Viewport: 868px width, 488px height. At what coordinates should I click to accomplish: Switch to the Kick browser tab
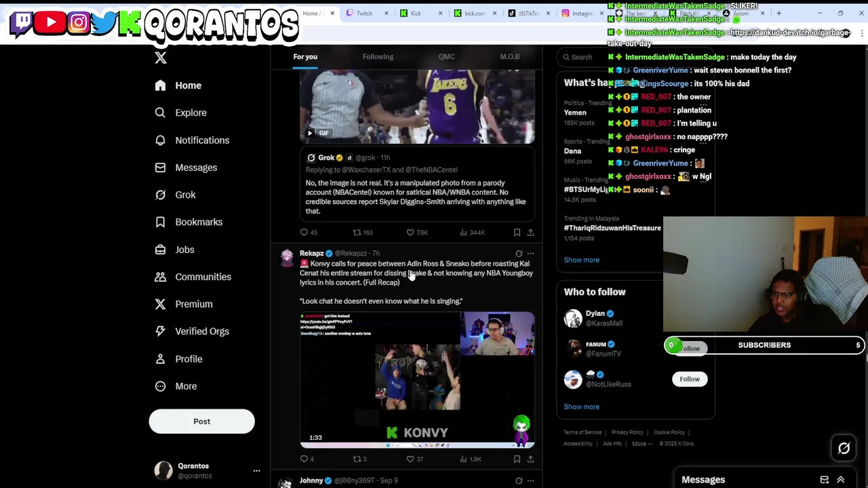tap(420, 14)
